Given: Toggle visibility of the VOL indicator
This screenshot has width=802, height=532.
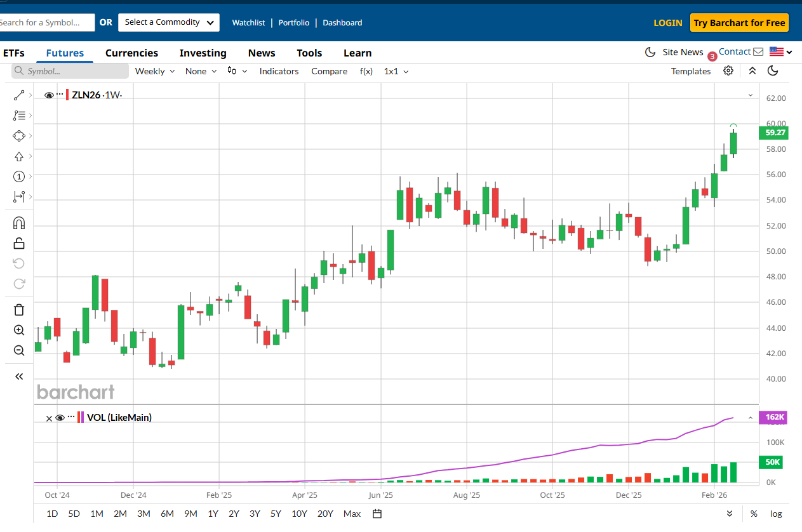Looking at the screenshot, I should pyautogui.click(x=60, y=418).
